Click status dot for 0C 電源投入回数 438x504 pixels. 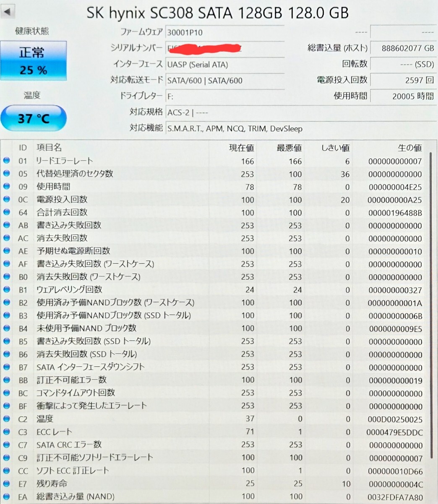[6, 199]
